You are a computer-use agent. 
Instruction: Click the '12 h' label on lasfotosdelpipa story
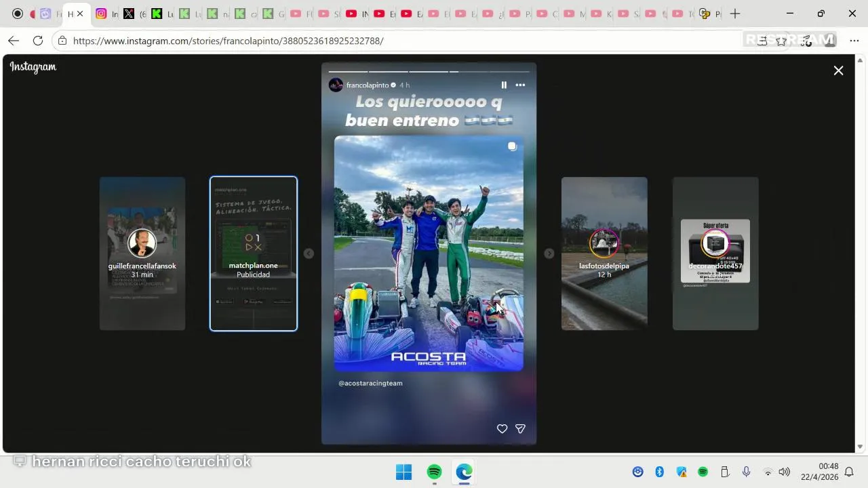point(604,274)
